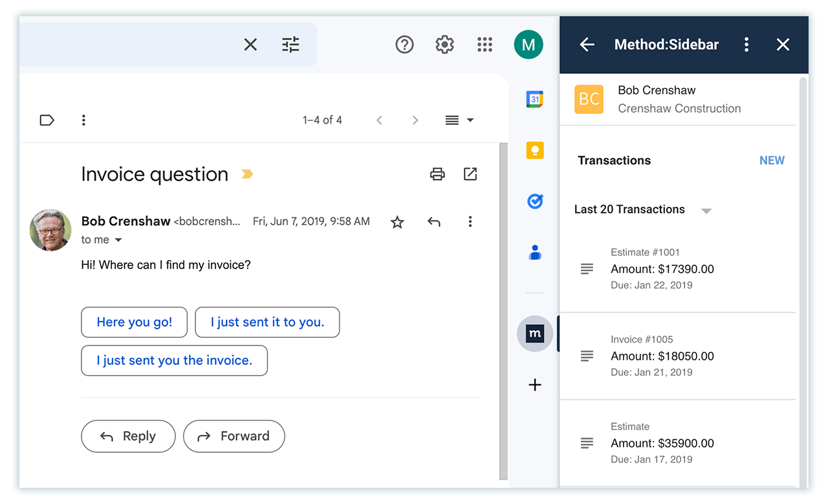Click the label tag icon in the toolbar
Image resolution: width=828 pixels, height=504 pixels.
pyautogui.click(x=47, y=120)
